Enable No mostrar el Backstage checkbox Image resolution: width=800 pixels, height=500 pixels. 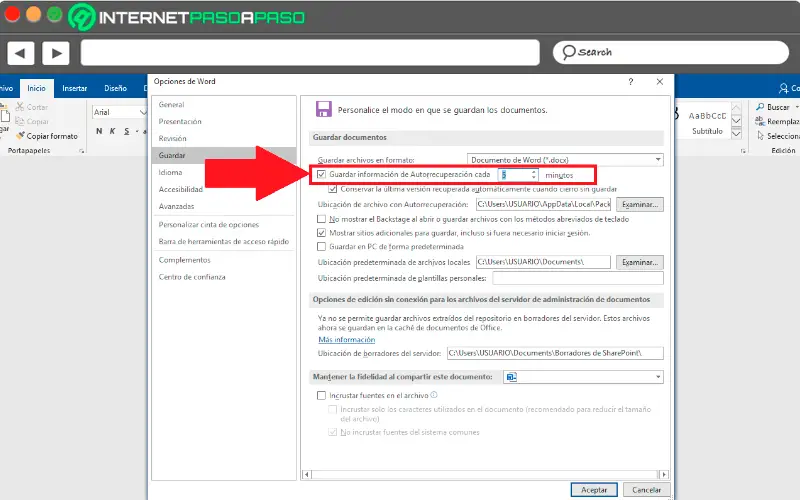(321, 219)
